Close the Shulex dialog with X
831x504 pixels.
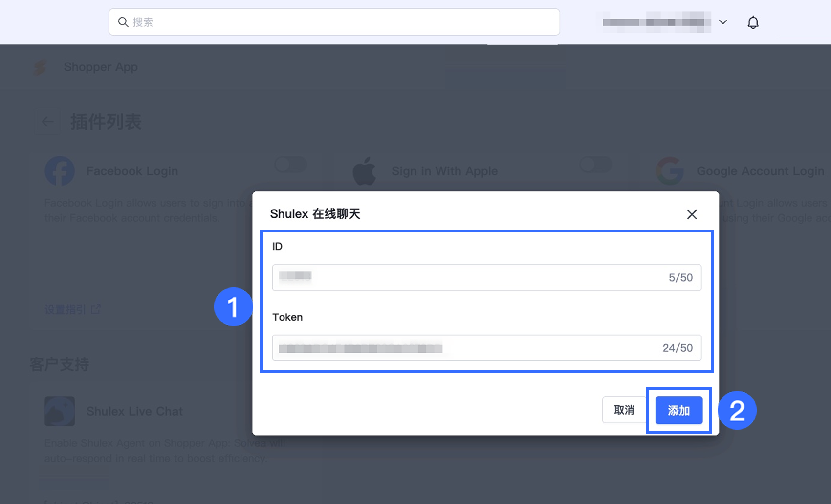[692, 214]
